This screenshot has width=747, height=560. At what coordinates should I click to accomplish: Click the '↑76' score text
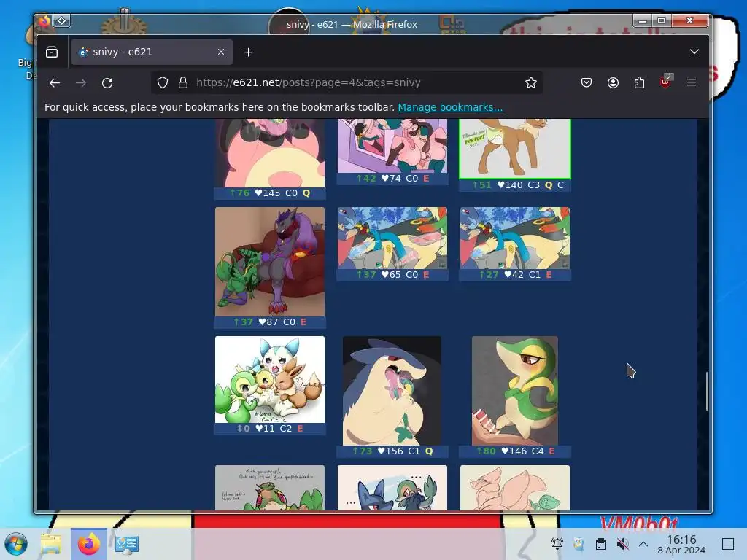239,192
